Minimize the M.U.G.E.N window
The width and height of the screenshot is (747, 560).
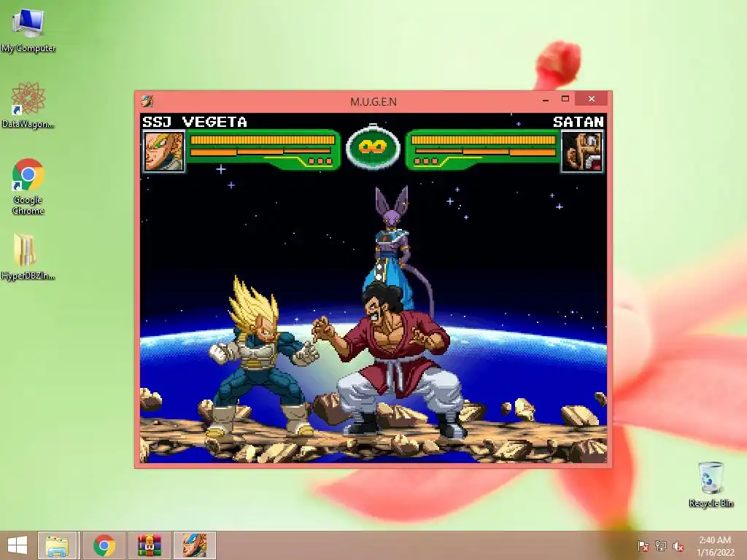coord(546,99)
